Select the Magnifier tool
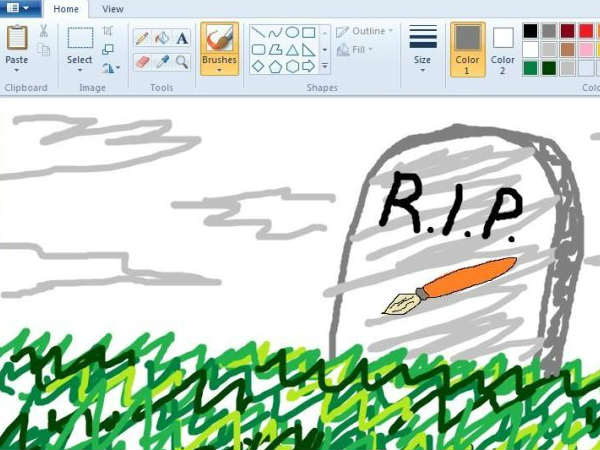This screenshot has height=450, width=600. [182, 62]
